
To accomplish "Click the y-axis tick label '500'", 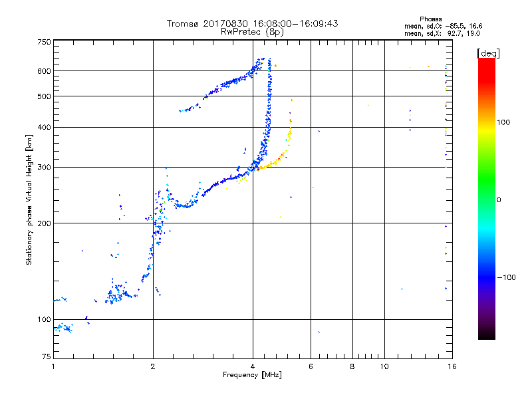I will (x=44, y=96).
